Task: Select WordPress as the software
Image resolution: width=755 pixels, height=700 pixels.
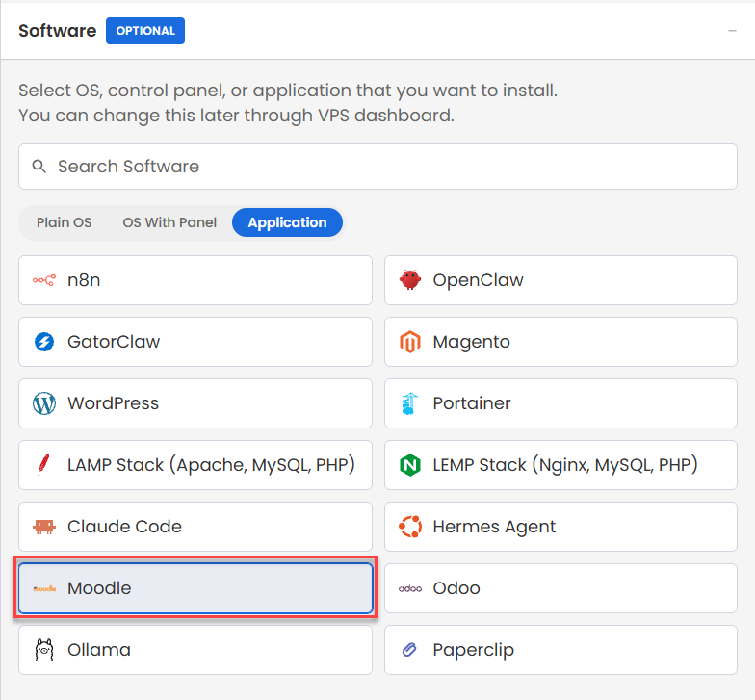Action: (195, 403)
